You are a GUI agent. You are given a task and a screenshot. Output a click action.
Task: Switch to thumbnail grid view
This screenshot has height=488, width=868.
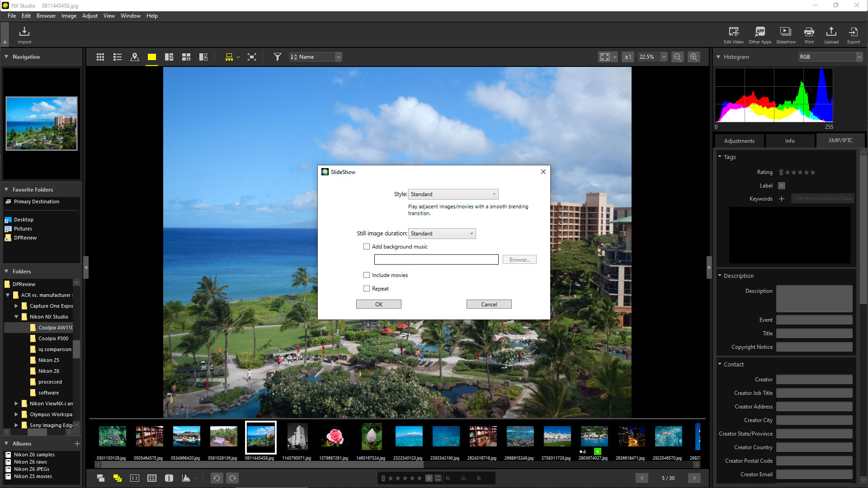[x=100, y=57]
